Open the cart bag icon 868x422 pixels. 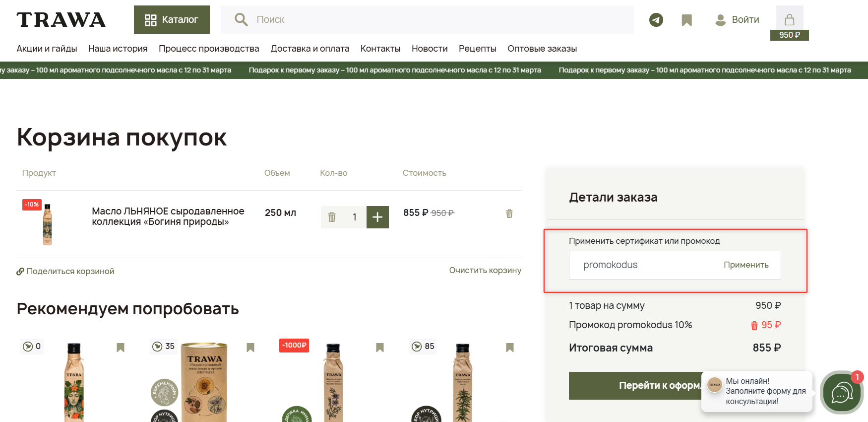(789, 19)
